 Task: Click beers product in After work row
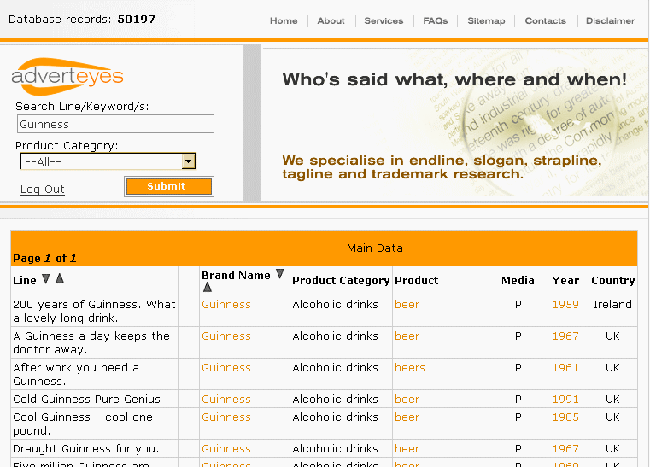tap(410, 368)
